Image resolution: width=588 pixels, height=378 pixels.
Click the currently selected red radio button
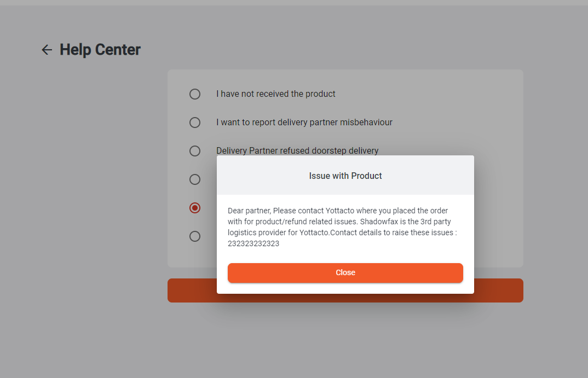[x=195, y=208]
